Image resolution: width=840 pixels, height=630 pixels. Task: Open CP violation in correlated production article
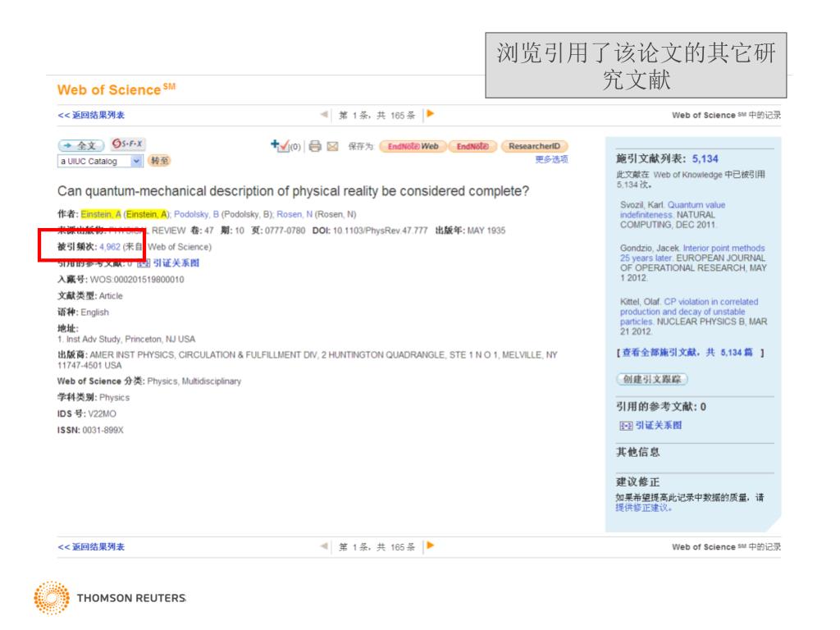(x=689, y=312)
